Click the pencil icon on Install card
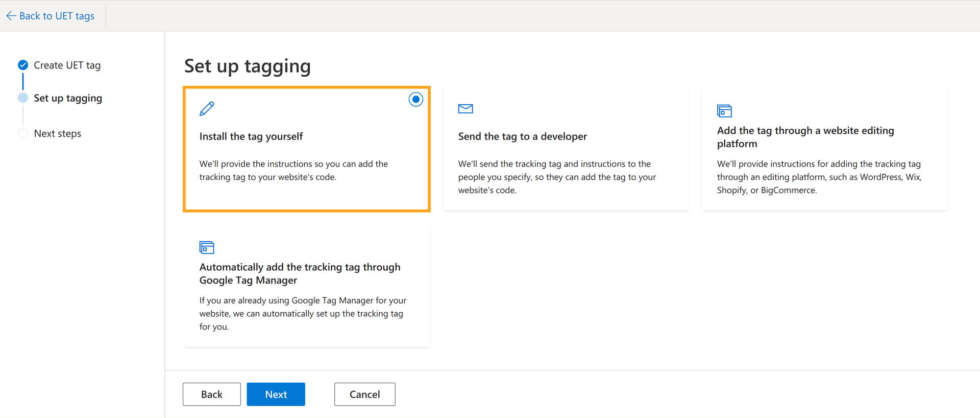The height and width of the screenshot is (418, 980). (x=207, y=109)
